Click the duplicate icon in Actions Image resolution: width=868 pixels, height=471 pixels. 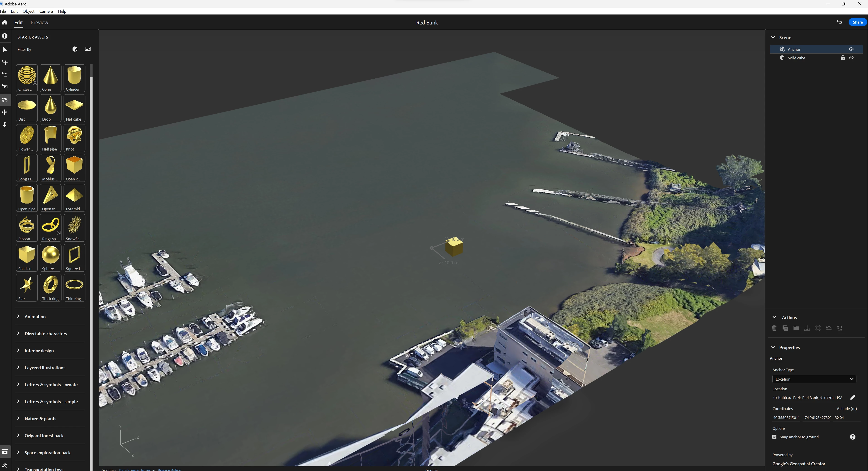coord(785,328)
